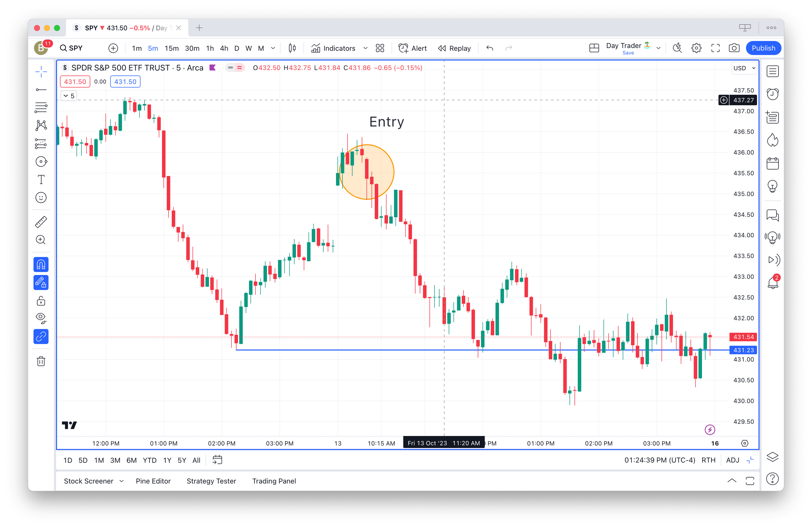Open the Ideas Stream panel

pos(772,237)
